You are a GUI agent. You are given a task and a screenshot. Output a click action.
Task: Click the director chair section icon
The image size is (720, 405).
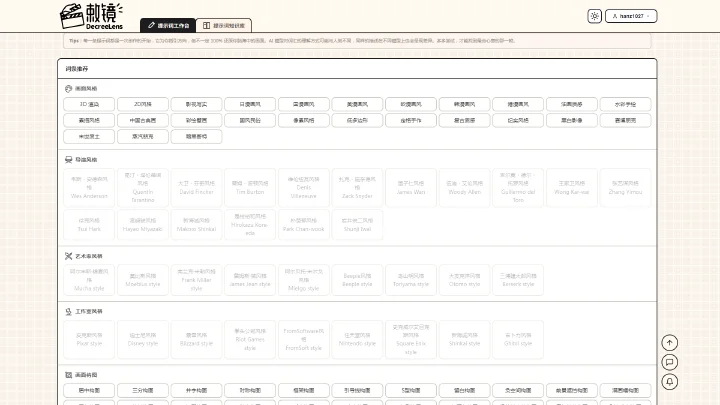68,160
